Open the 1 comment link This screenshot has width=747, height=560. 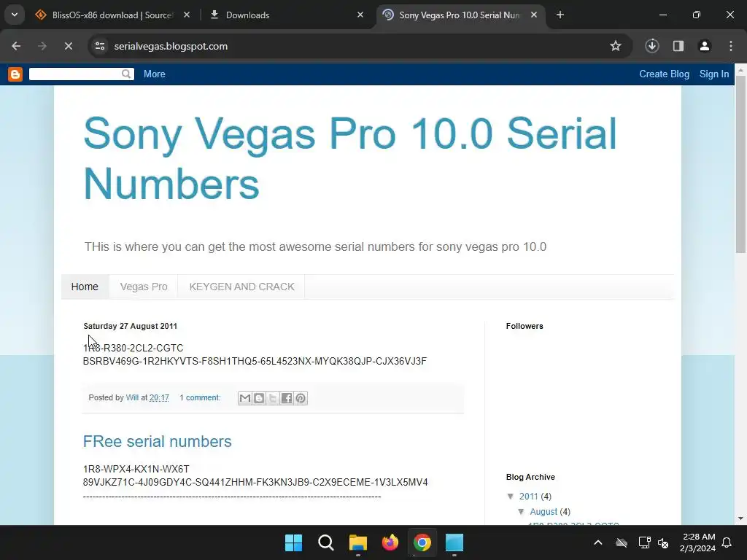coord(200,397)
